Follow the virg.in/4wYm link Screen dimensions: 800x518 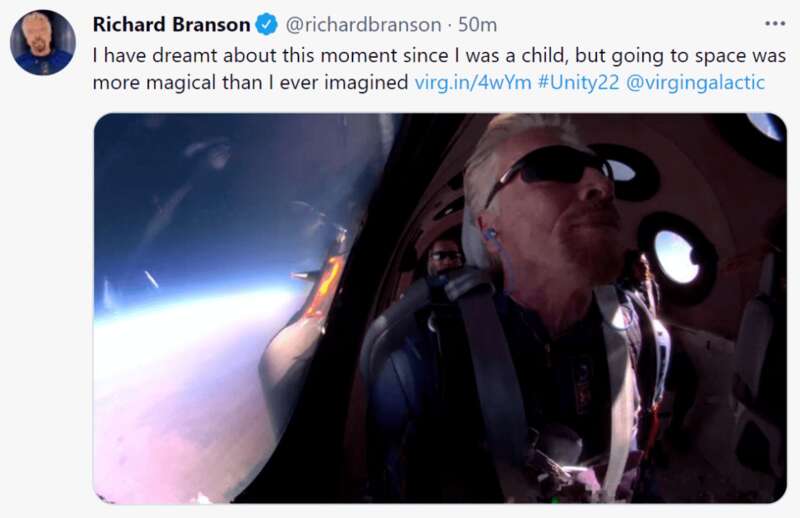pos(473,82)
